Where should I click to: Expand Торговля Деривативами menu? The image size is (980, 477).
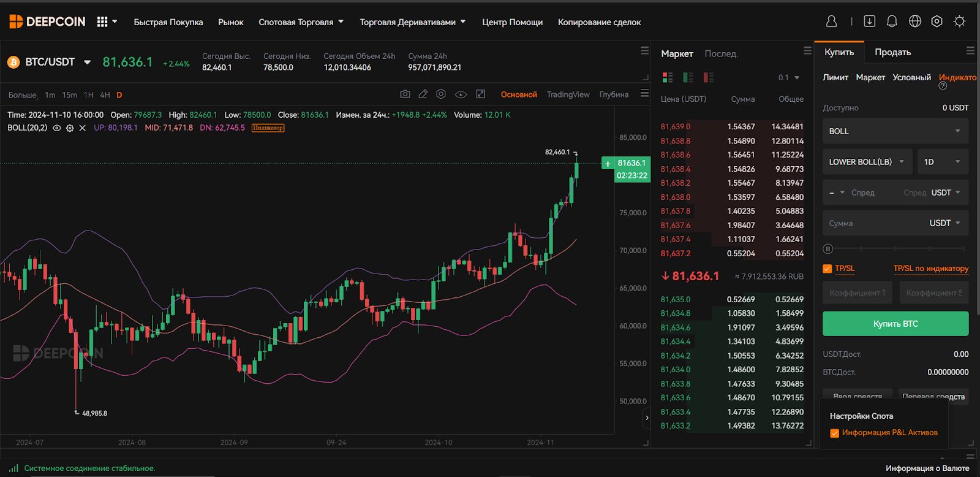pyautogui.click(x=412, y=22)
